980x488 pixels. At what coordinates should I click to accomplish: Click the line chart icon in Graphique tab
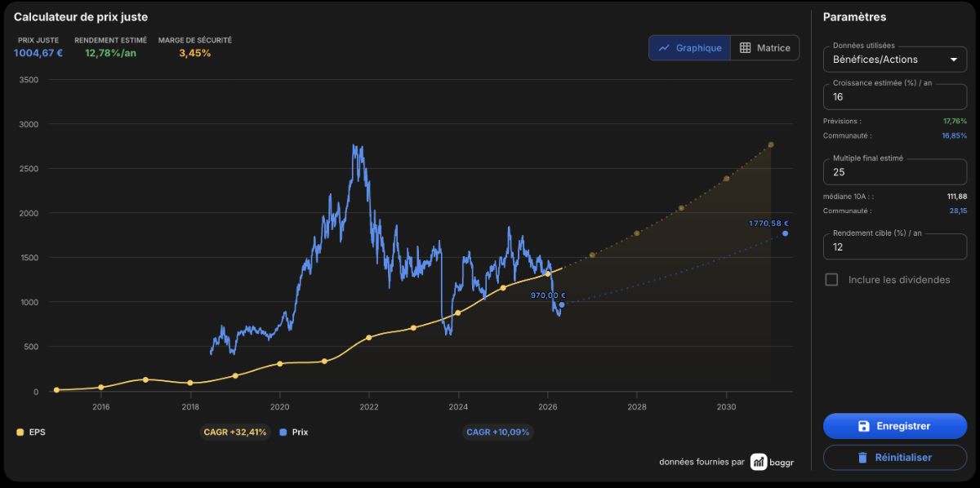tap(664, 47)
